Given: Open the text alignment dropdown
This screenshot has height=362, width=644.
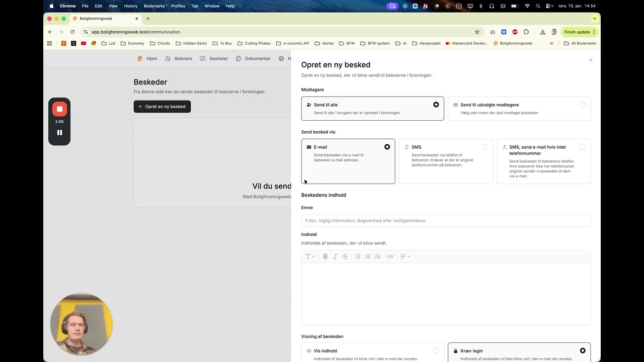Looking at the screenshot, I should coord(405,256).
